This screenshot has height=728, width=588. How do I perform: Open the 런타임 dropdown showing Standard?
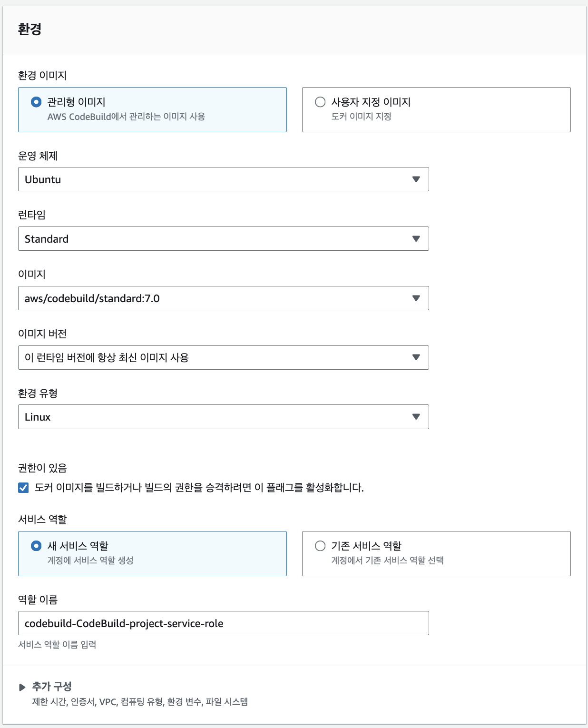click(223, 239)
